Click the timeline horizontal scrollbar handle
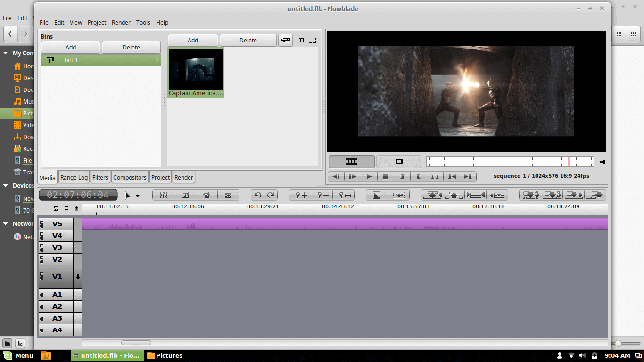The width and height of the screenshot is (644, 362). [x=136, y=343]
